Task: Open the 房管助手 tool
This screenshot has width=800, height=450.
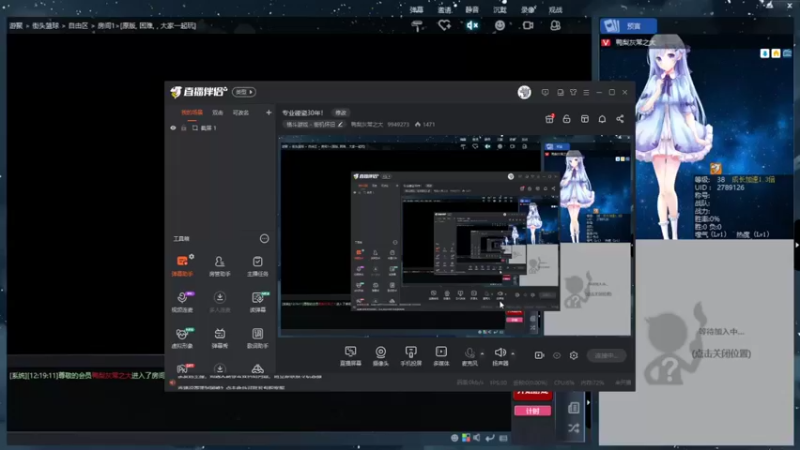Action: pyautogui.click(x=219, y=266)
